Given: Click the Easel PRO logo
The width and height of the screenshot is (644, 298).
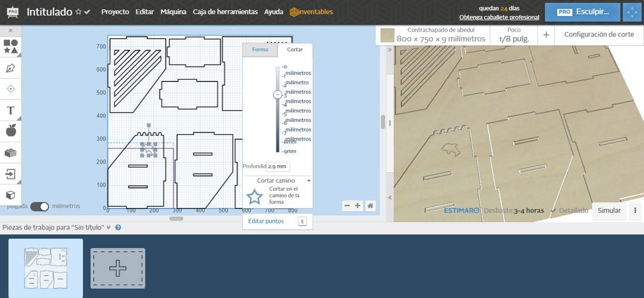Looking at the screenshot, I should coord(13,12).
